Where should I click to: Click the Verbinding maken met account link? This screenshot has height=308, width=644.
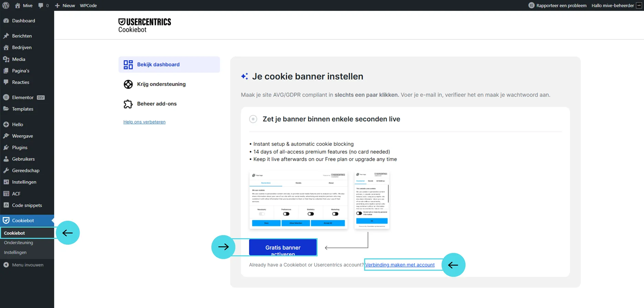point(400,265)
